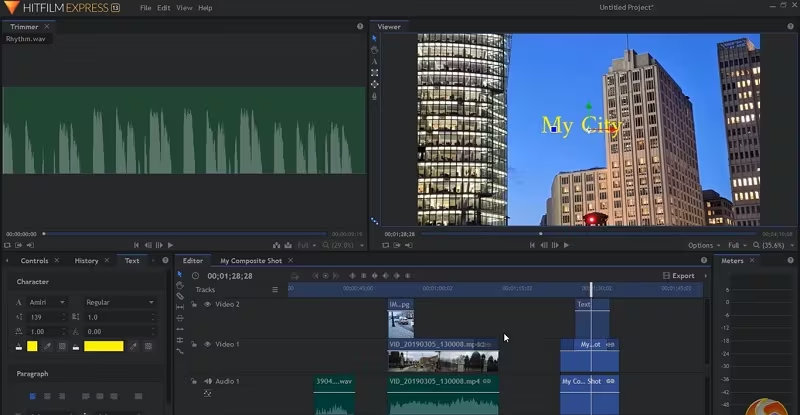
Task: Select the Hand tool in Viewer
Action: click(374, 50)
